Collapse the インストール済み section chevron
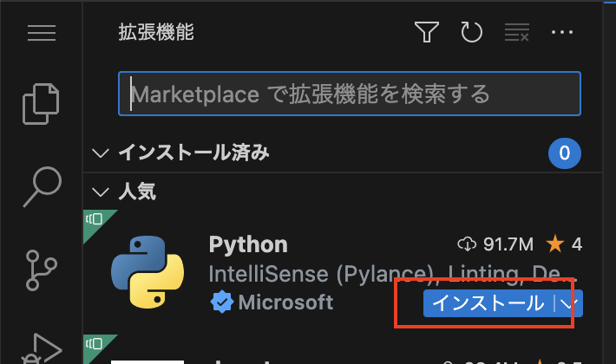616x364 pixels. tap(100, 153)
